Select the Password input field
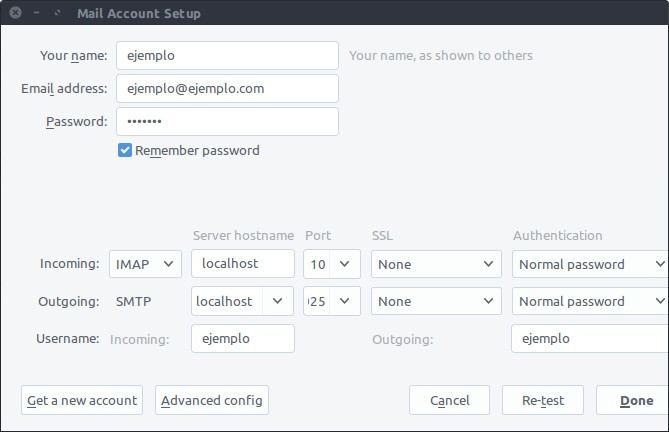This screenshot has height=432, width=669. [227, 122]
